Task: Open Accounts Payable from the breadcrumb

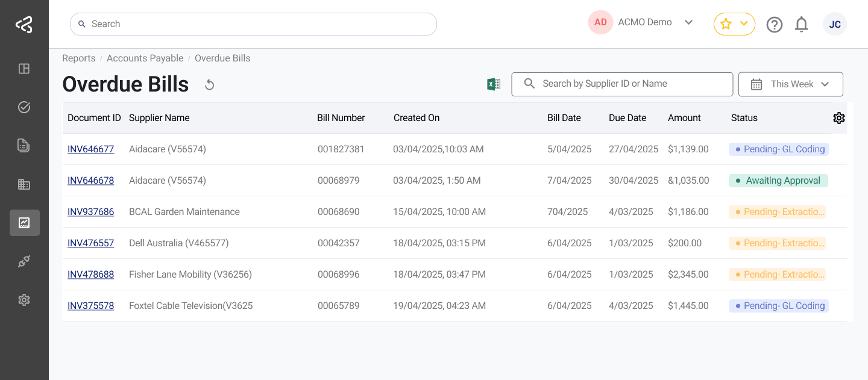Action: 145,58
